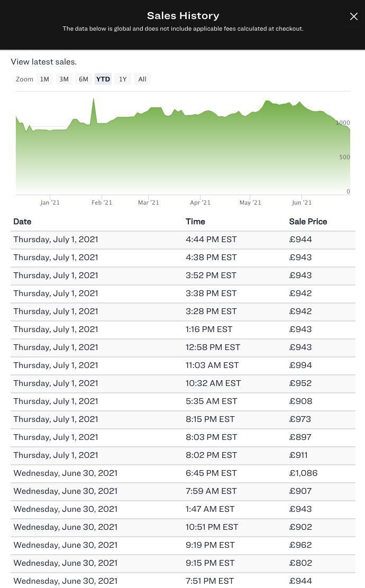Close the Sales History dialog

(354, 16)
